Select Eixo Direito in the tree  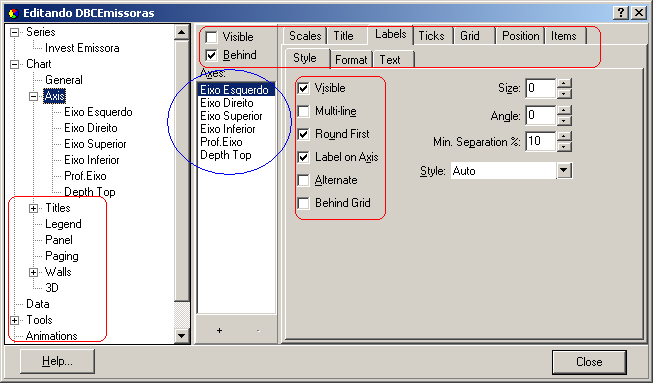coord(91,128)
